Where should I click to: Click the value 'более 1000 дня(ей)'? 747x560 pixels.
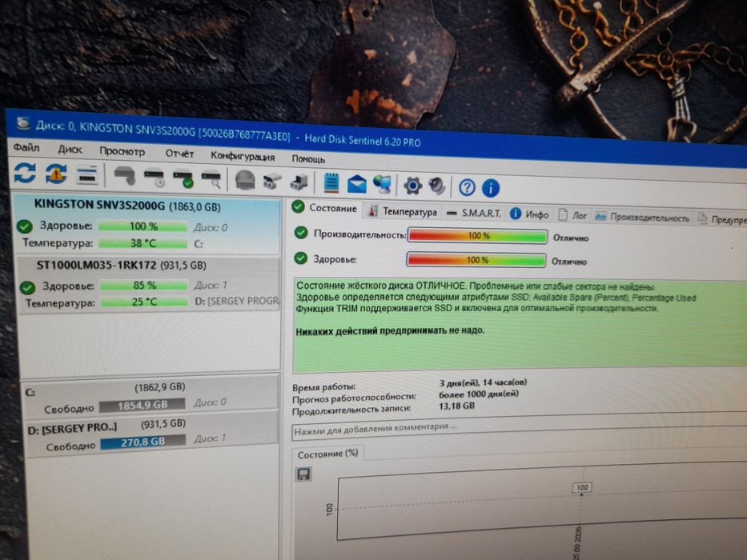tap(478, 394)
